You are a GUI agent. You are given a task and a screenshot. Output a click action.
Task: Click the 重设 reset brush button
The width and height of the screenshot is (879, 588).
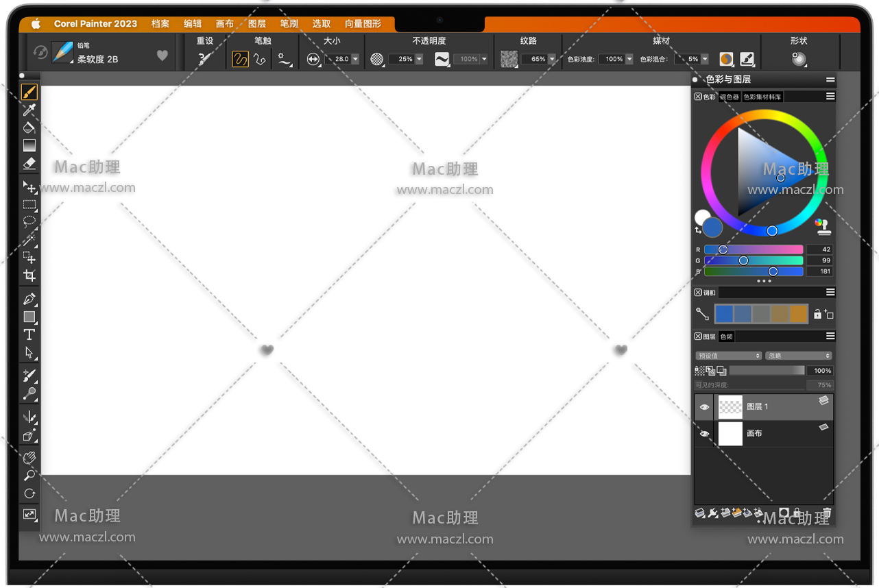pyautogui.click(x=204, y=60)
